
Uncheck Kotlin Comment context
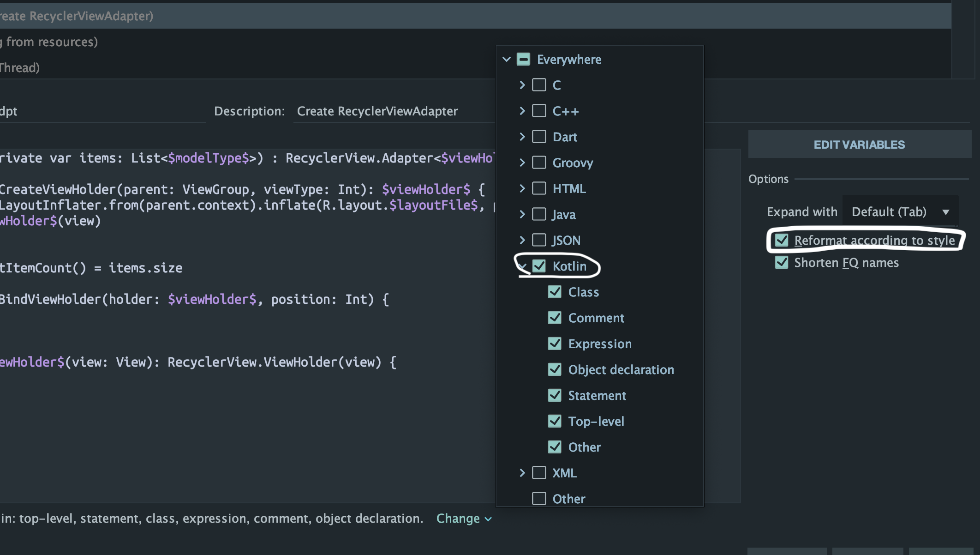click(x=555, y=318)
